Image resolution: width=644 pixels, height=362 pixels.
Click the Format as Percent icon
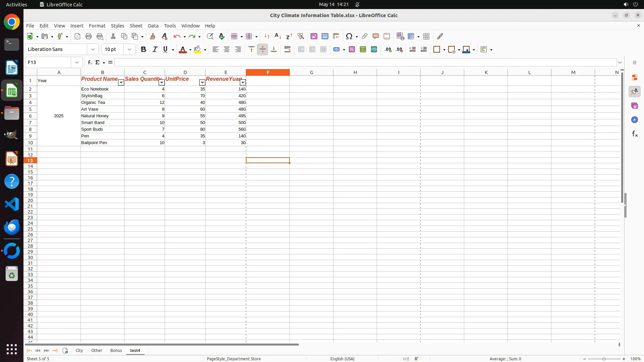352,49
